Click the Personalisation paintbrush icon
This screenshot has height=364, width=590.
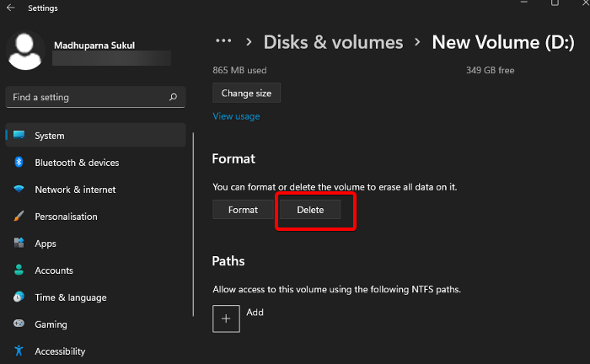18,217
